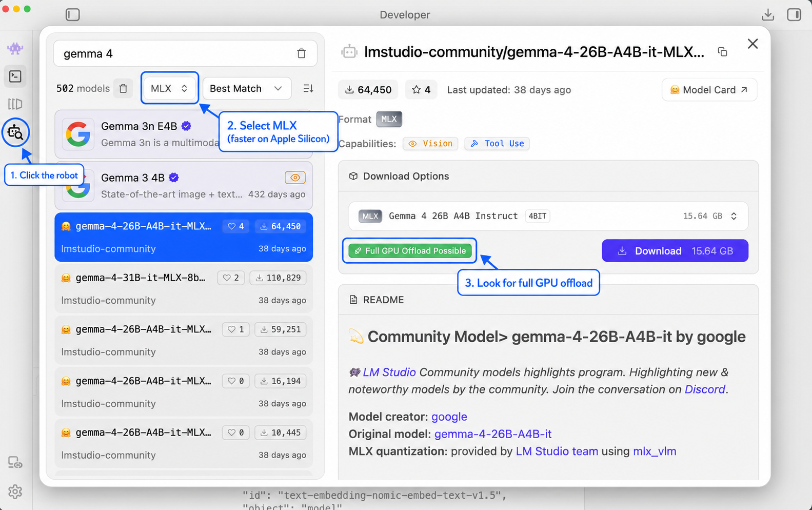812x510 pixels.
Task: Select highlighted gemma-4-26B row with 64,450 downloads
Action: pyautogui.click(x=184, y=237)
